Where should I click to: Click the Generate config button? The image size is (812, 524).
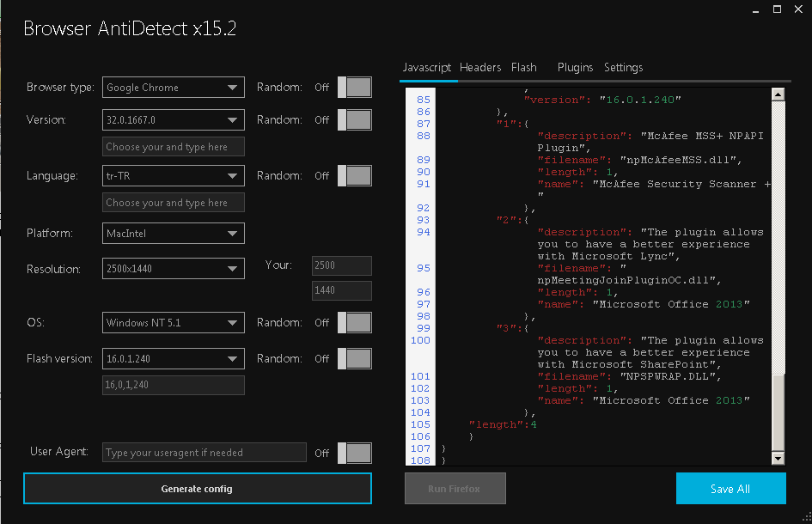coord(197,488)
